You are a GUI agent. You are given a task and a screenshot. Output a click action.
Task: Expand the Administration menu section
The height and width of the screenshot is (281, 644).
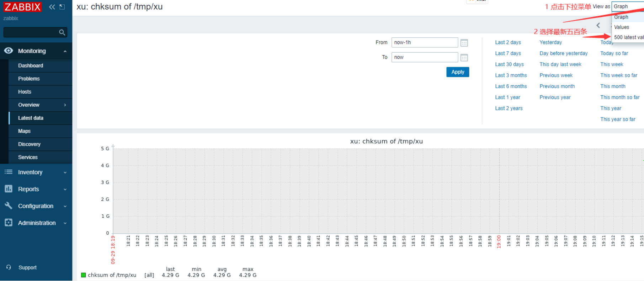click(x=65, y=223)
